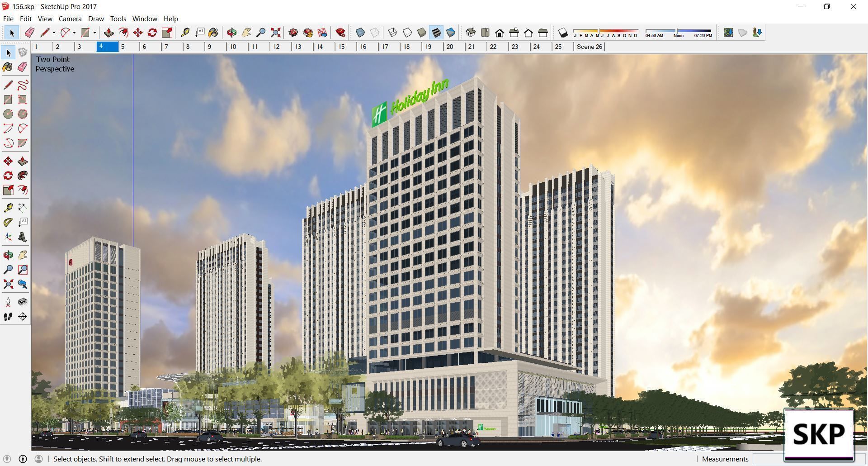This screenshot has width=868, height=466.
Task: Choose the Circle tool
Action: [8, 114]
